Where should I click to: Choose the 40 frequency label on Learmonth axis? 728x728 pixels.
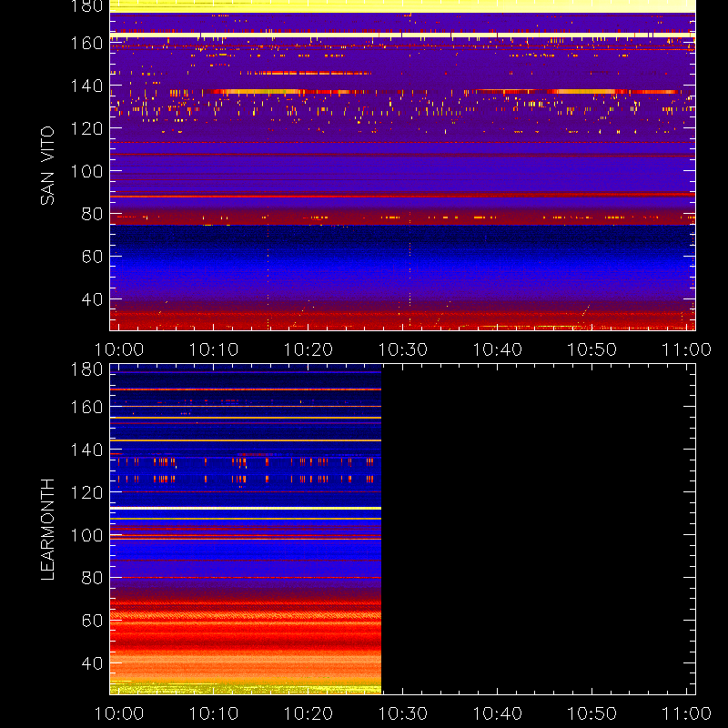tap(93, 663)
